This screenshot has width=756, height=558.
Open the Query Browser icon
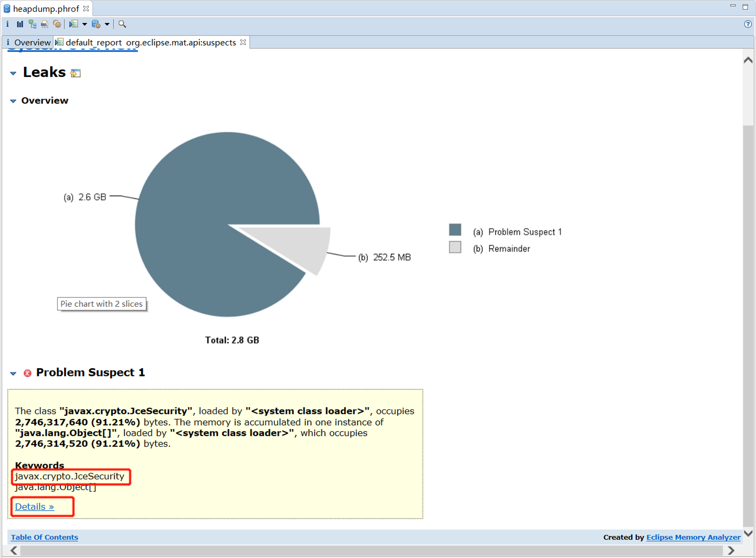pyautogui.click(x=96, y=24)
